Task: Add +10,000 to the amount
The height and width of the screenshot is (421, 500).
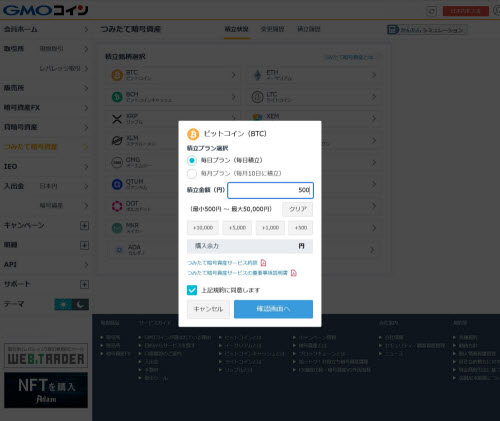Action: pos(203,228)
